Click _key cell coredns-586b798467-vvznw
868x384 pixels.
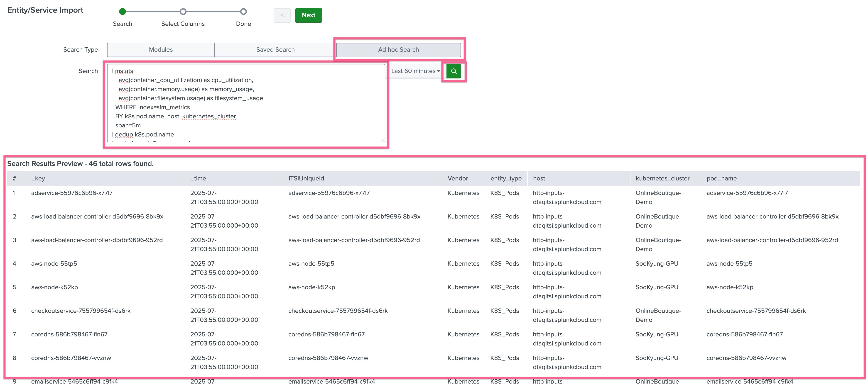coord(71,358)
